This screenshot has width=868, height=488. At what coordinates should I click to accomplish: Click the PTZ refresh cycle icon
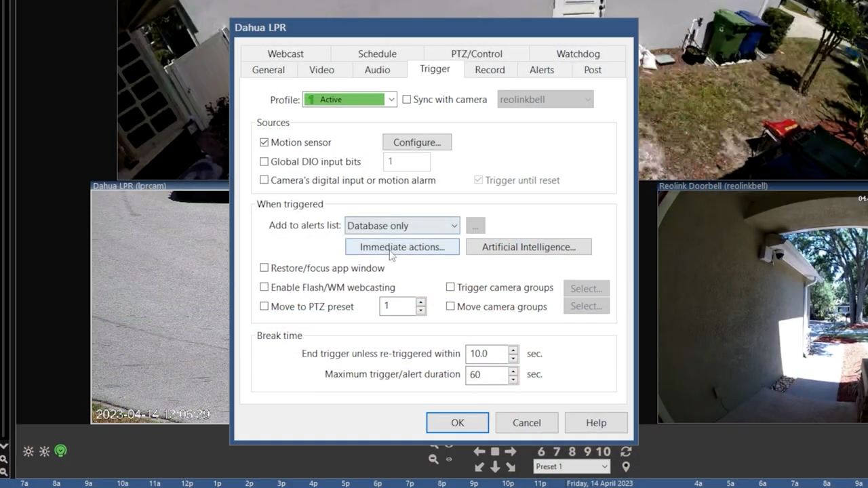click(x=626, y=451)
